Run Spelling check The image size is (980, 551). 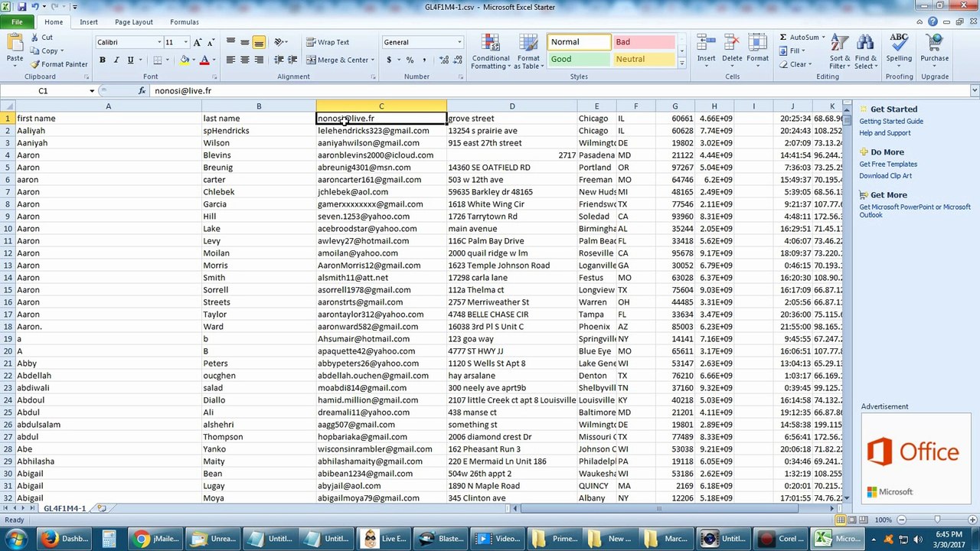coord(899,48)
